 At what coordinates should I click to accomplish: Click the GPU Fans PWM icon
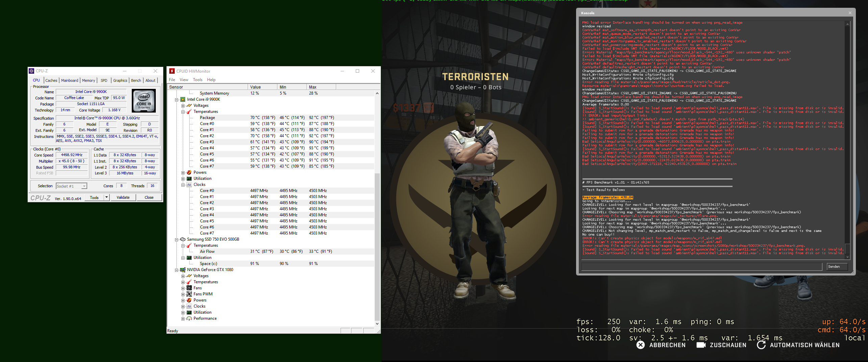click(189, 294)
